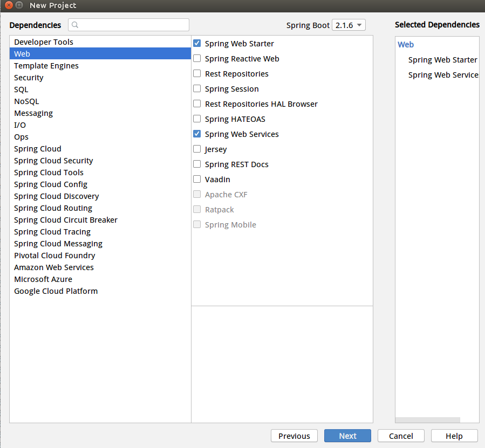
Task: Click the disabled Ratpack checkbox
Action: tap(197, 209)
